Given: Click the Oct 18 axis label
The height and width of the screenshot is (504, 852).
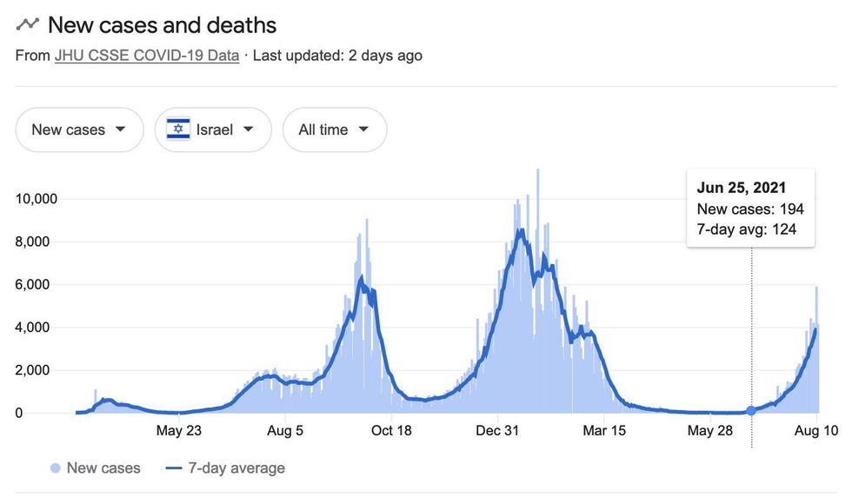Looking at the screenshot, I should click(x=391, y=431).
